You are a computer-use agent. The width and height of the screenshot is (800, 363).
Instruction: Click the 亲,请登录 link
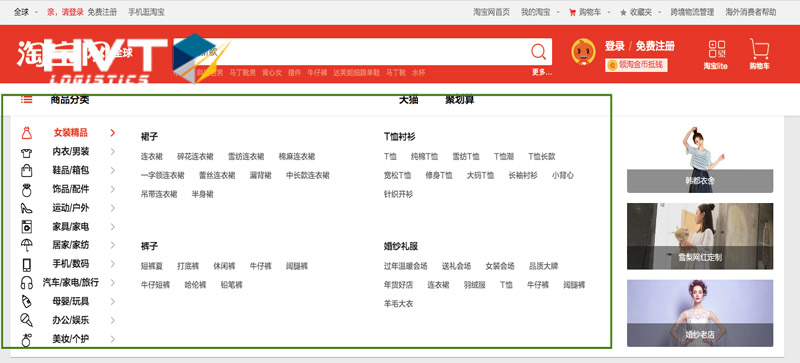click(x=65, y=12)
